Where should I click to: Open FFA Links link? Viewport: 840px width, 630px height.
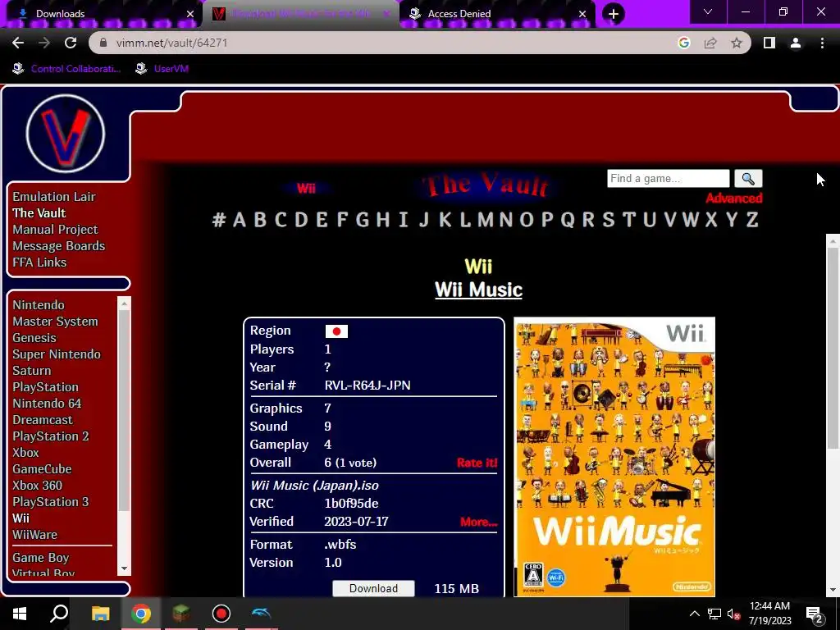tap(39, 262)
